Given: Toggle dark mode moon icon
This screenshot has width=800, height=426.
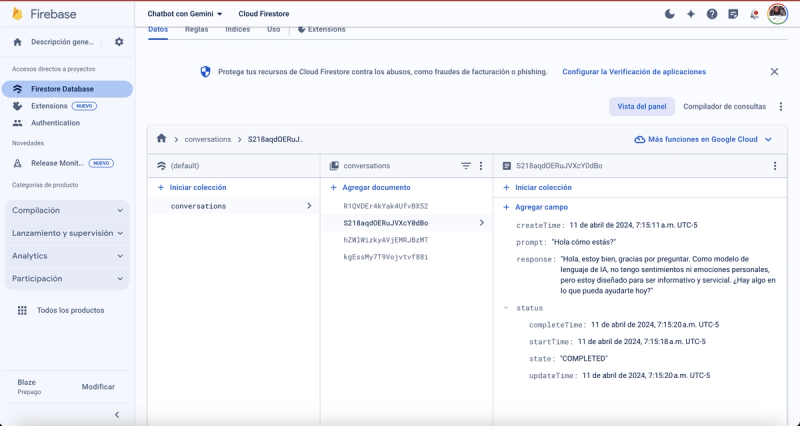Looking at the screenshot, I should (x=669, y=14).
